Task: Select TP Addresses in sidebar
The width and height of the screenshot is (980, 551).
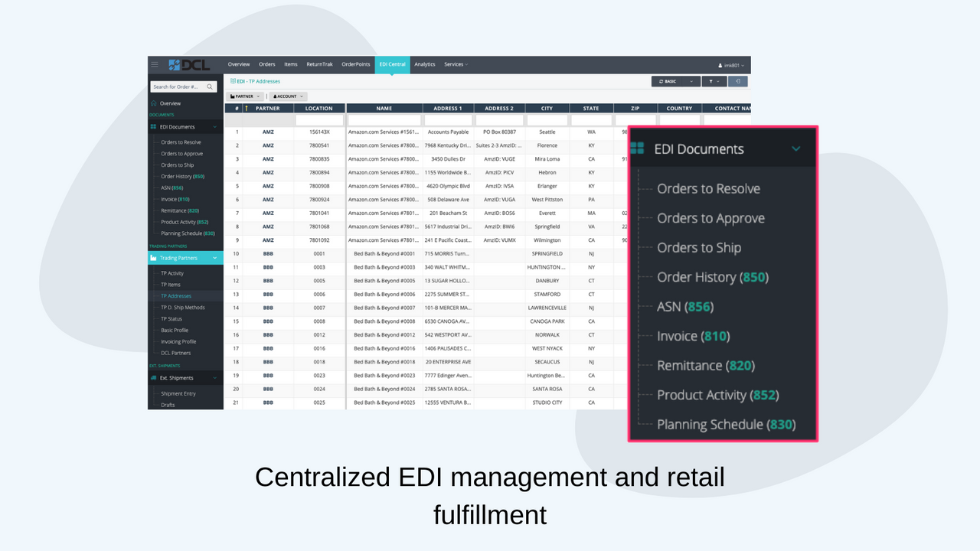Action: tap(176, 296)
